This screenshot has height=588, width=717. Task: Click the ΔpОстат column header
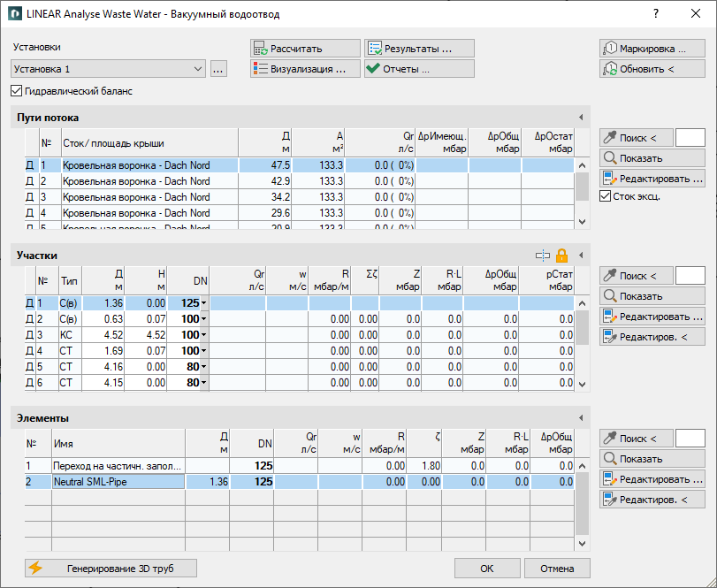pyautogui.click(x=548, y=143)
